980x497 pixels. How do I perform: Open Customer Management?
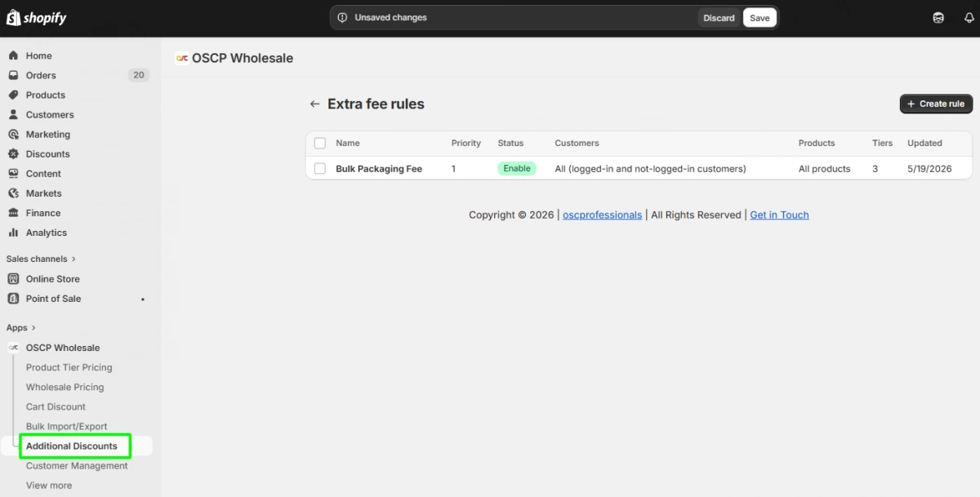pos(77,466)
